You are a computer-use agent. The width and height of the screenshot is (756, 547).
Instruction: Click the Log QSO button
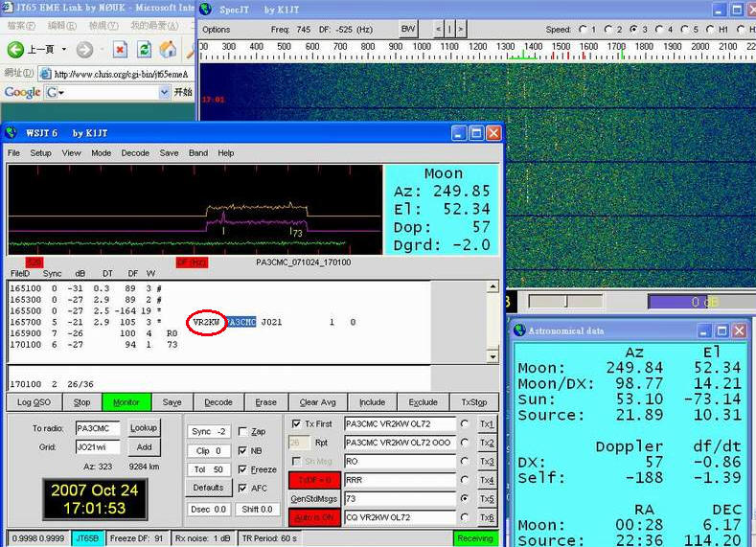tap(34, 402)
